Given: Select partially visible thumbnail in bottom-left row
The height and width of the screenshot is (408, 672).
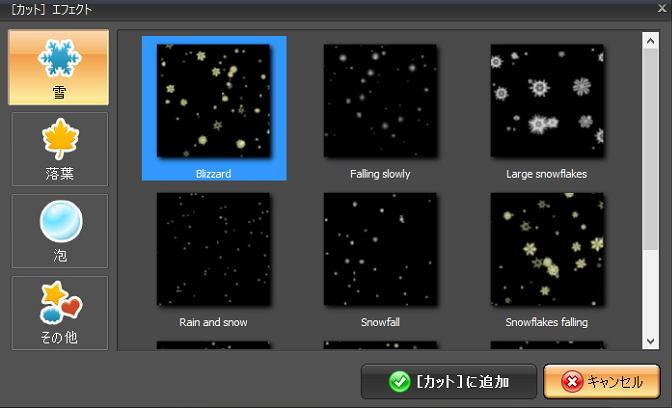Looking at the screenshot, I should point(214,345).
